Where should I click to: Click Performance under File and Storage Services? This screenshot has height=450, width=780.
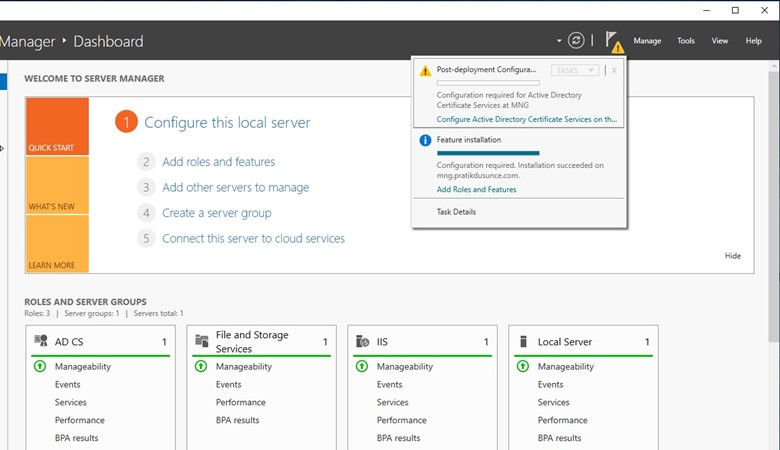pos(240,402)
